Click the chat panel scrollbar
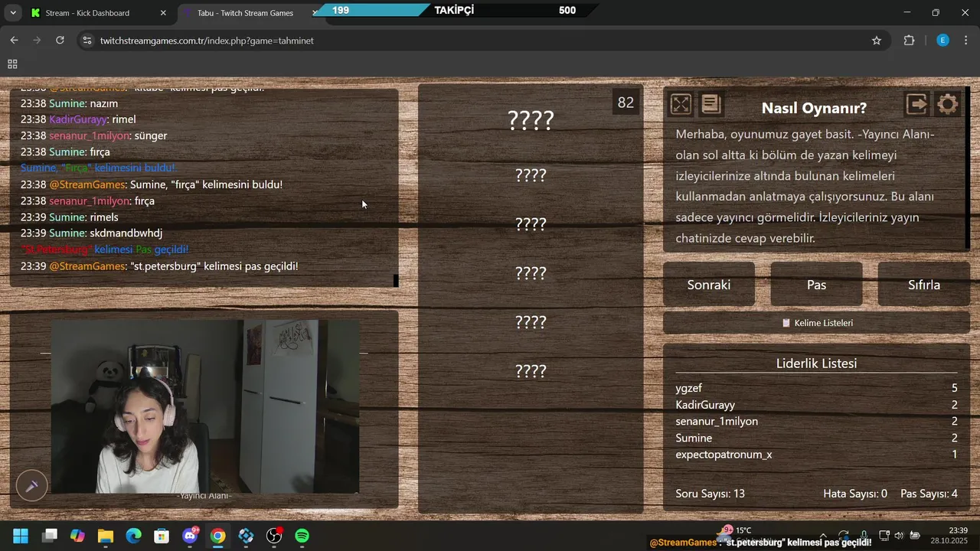 (x=396, y=281)
